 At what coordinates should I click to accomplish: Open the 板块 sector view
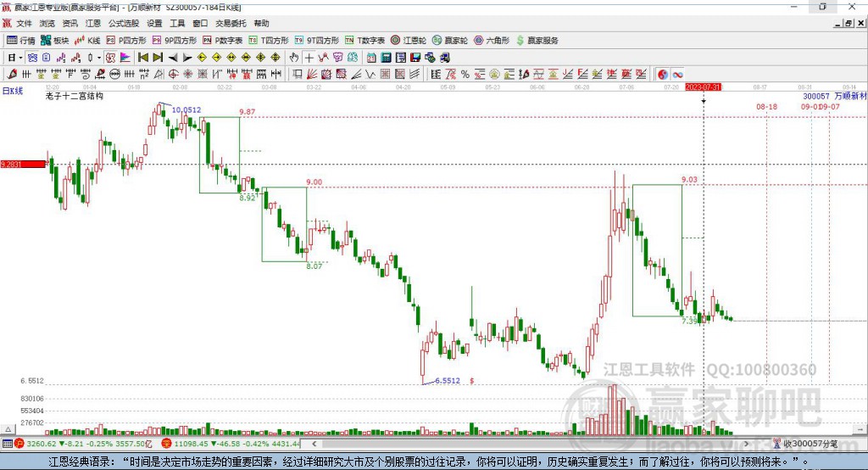[55, 41]
